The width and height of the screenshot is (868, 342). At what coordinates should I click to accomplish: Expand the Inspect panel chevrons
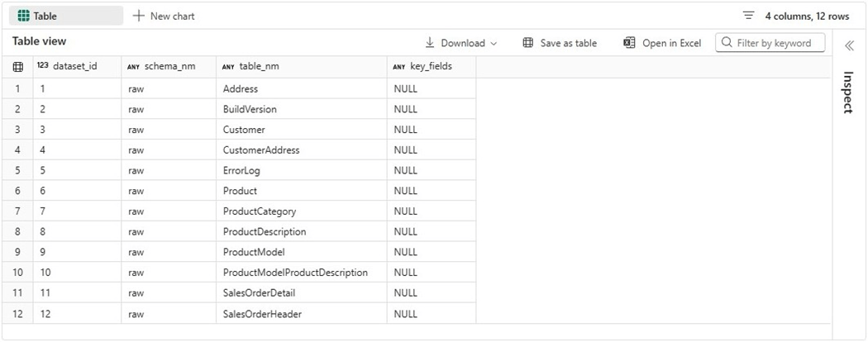[x=849, y=45]
